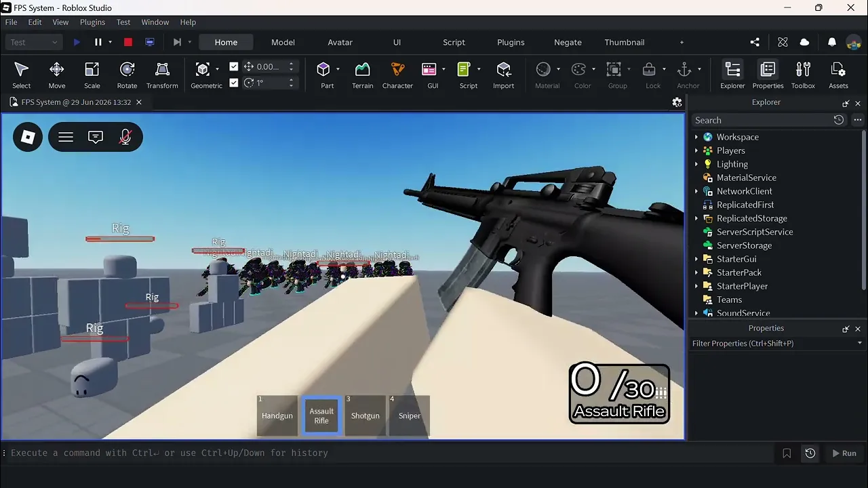Open the Test mode dropdown
Image resolution: width=868 pixels, height=488 pixels.
(x=35, y=42)
